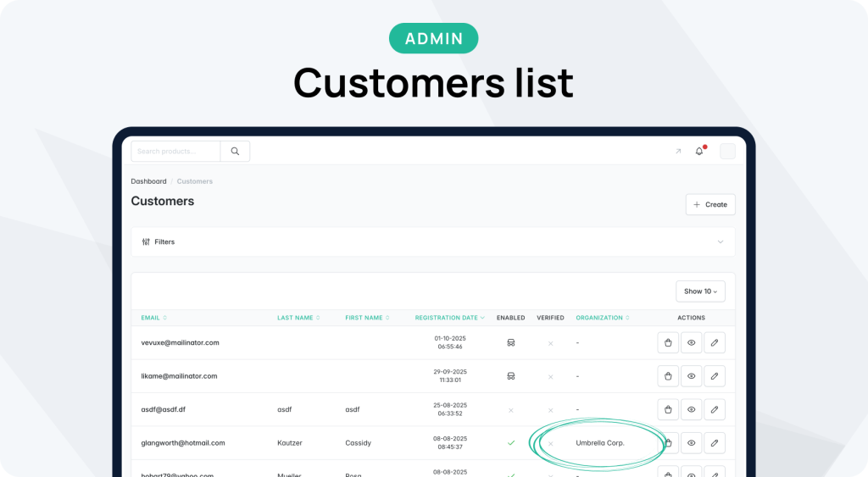868x477 pixels.
Task: Edit likame@mailinator.com with pencil icon
Action: coord(715,376)
